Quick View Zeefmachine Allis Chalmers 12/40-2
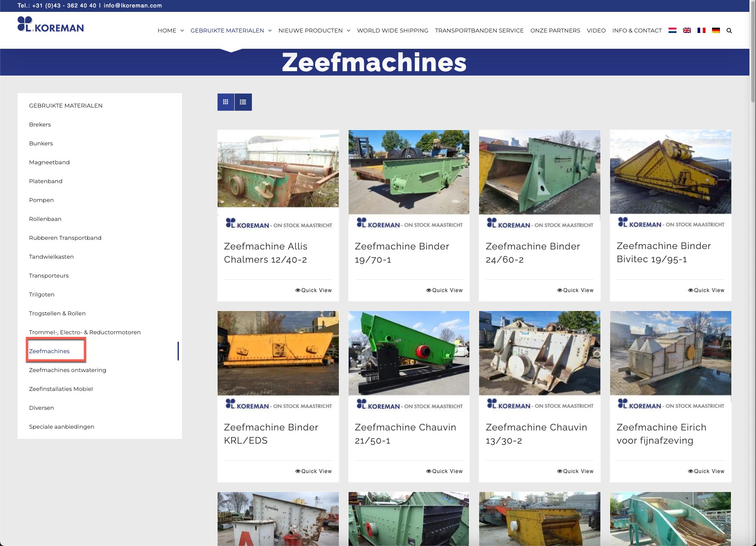The height and width of the screenshot is (546, 756). (x=313, y=290)
